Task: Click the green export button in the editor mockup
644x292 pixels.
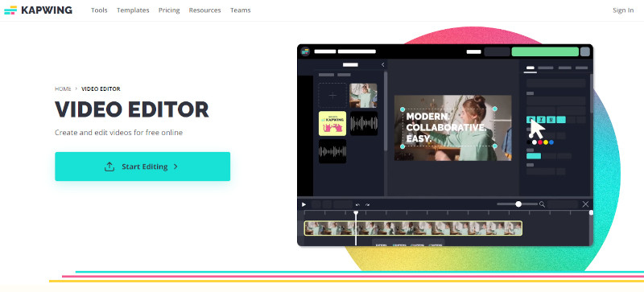Action: tap(545, 51)
